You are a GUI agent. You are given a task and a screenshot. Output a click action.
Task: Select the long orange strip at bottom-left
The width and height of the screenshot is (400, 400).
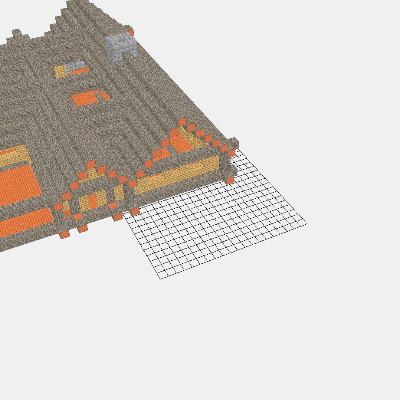tap(25, 221)
